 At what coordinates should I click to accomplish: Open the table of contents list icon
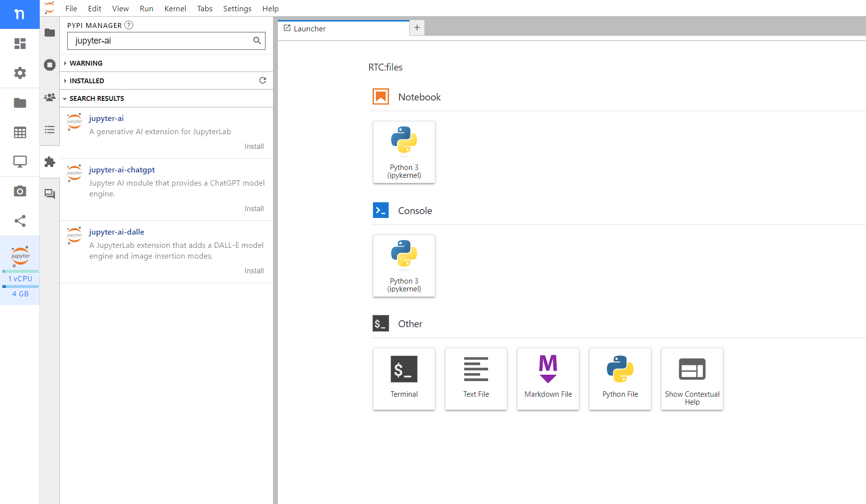(x=49, y=129)
